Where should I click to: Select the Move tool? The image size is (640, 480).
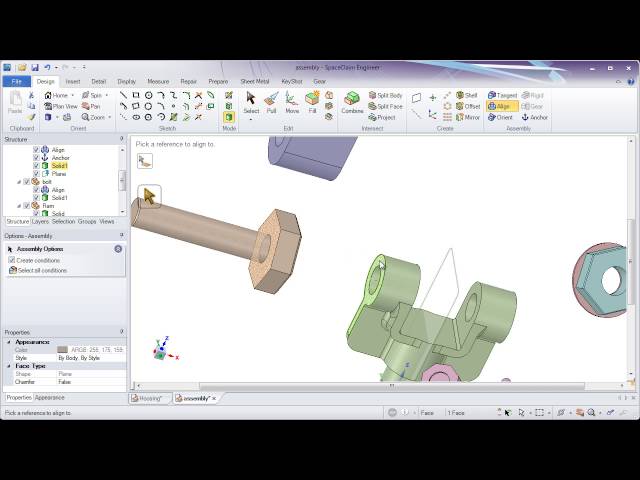[x=292, y=103]
